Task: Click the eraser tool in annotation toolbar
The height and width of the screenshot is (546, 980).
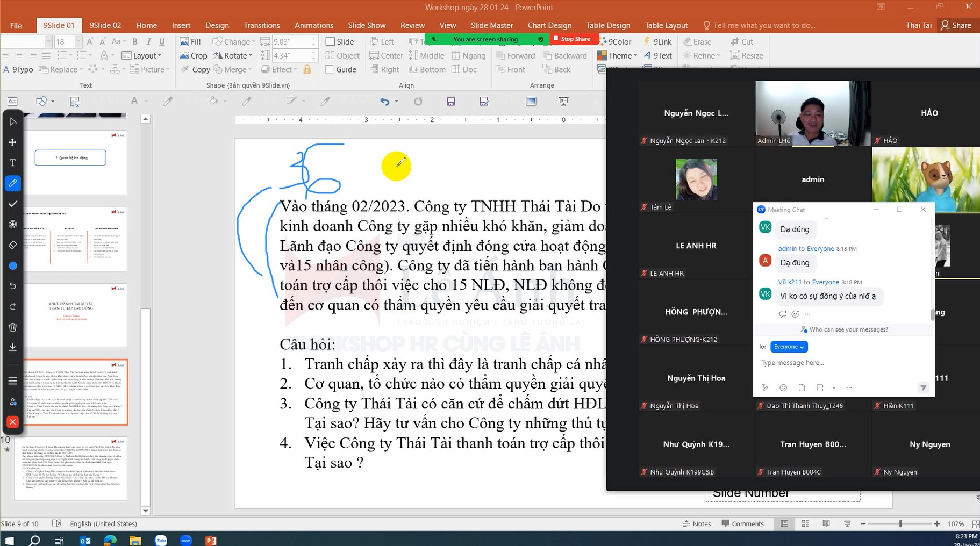Action: 13,245
